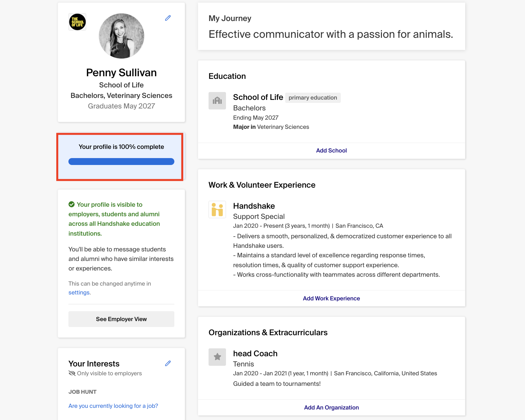Viewport: 525px width, 420px height.
Task: Click the crossed-eye visibility icon
Action: pyautogui.click(x=72, y=373)
